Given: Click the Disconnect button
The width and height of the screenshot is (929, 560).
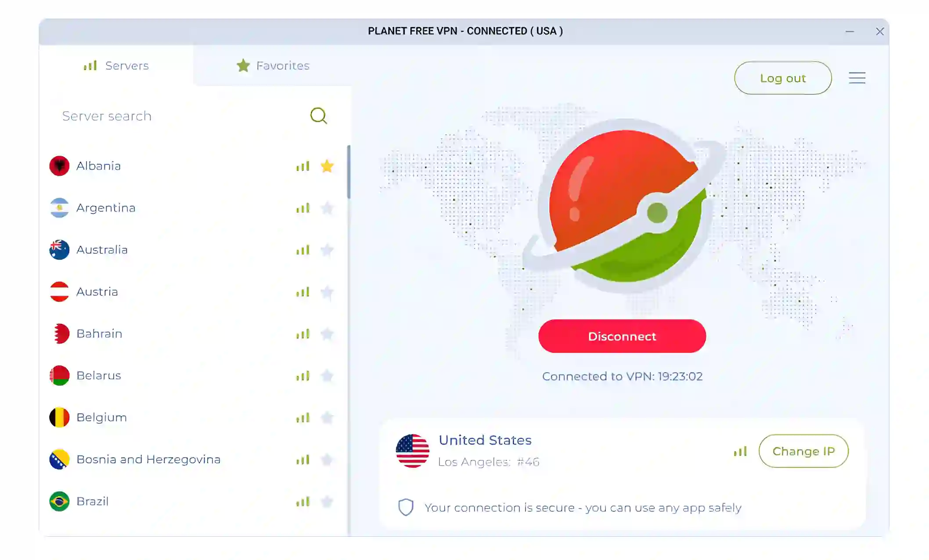Looking at the screenshot, I should tap(623, 337).
